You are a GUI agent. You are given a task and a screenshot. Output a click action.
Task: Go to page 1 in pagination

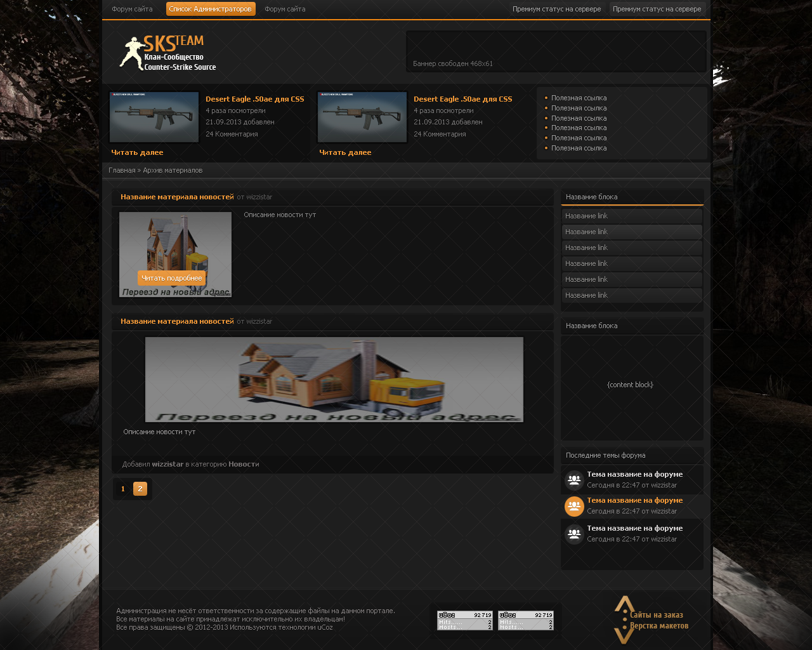[x=123, y=489]
